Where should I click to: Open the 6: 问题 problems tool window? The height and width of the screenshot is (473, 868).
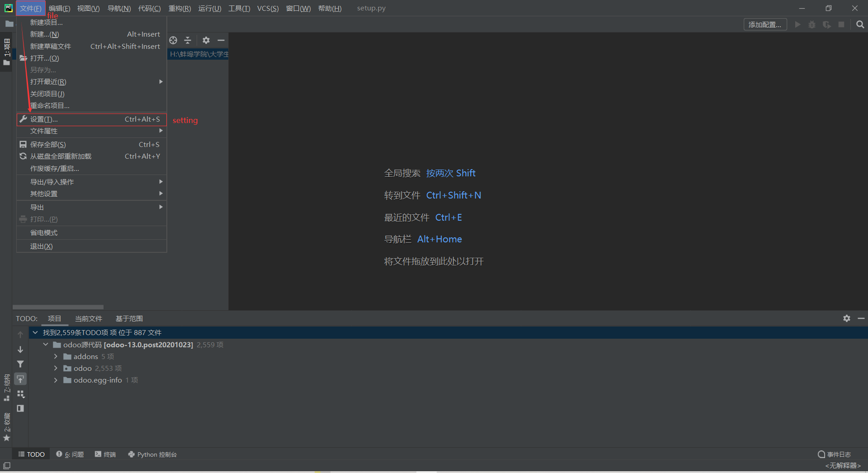coord(70,454)
